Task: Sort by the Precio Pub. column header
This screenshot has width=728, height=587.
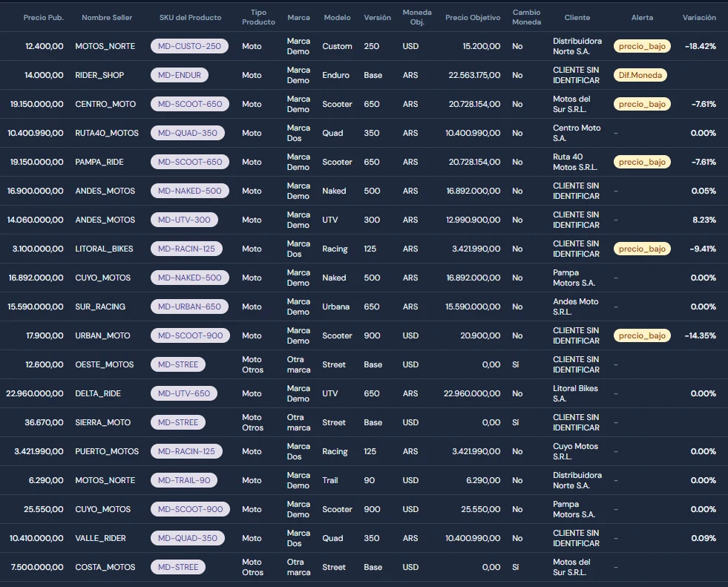Action: click(43, 17)
